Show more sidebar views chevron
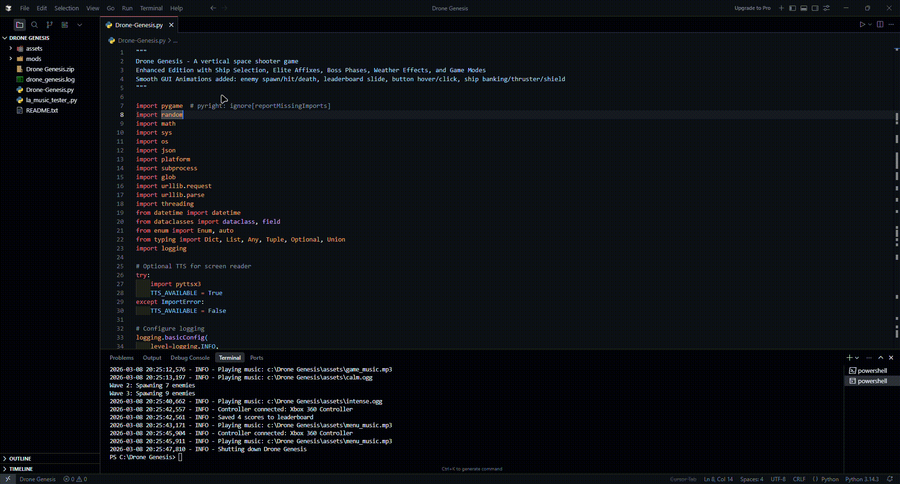This screenshot has height=484, width=900. coord(79,25)
